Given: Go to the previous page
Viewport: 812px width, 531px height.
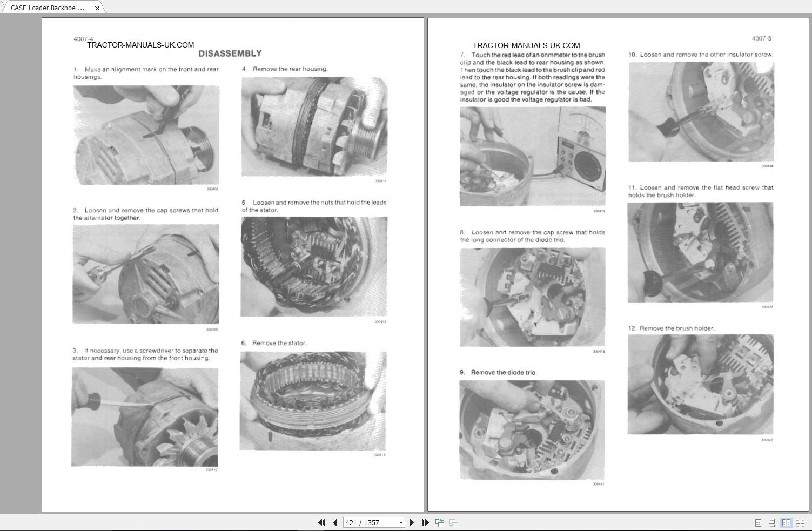Looking at the screenshot, I should coord(335,522).
